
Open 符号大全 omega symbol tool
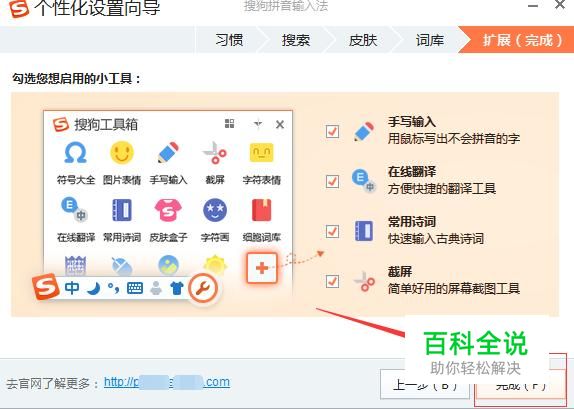click(75, 153)
